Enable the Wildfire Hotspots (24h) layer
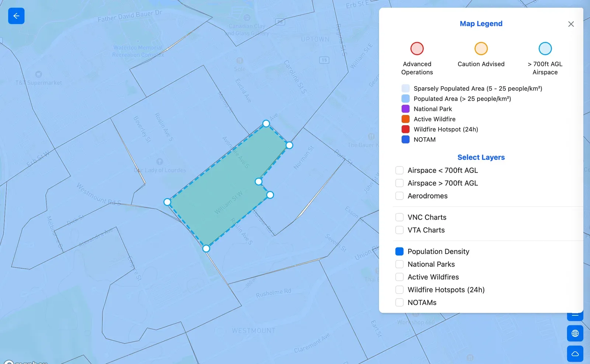The width and height of the screenshot is (590, 364). pyautogui.click(x=399, y=290)
